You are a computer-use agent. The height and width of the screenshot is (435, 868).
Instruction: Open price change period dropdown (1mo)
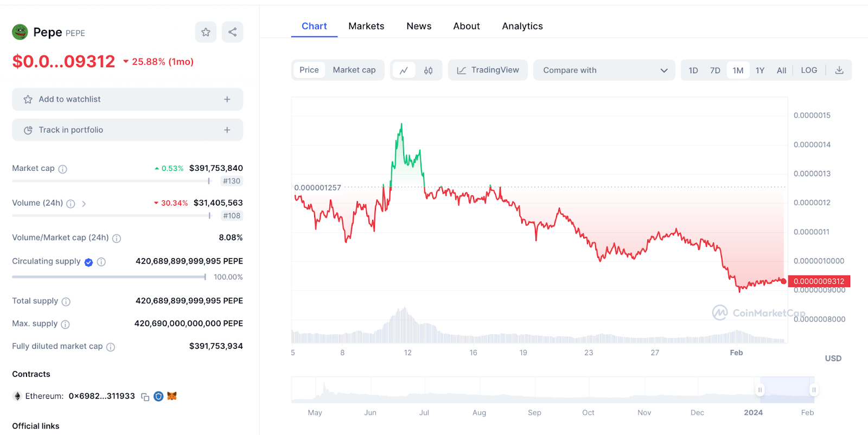(x=158, y=61)
